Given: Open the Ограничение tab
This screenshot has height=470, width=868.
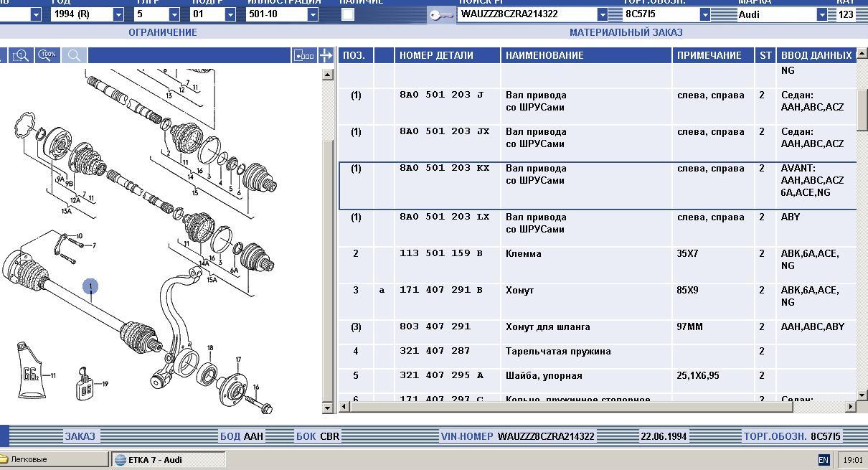Looking at the screenshot, I should (x=163, y=32).
